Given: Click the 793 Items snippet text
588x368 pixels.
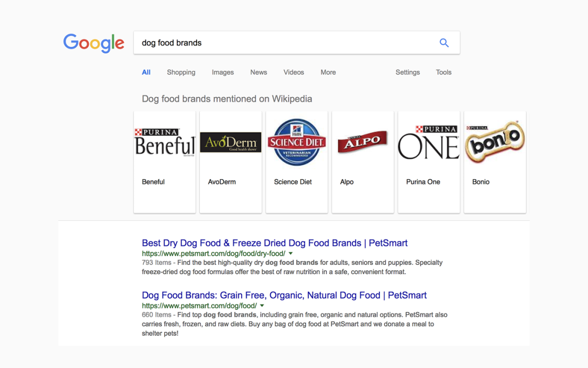Looking at the screenshot, I should [x=156, y=262].
